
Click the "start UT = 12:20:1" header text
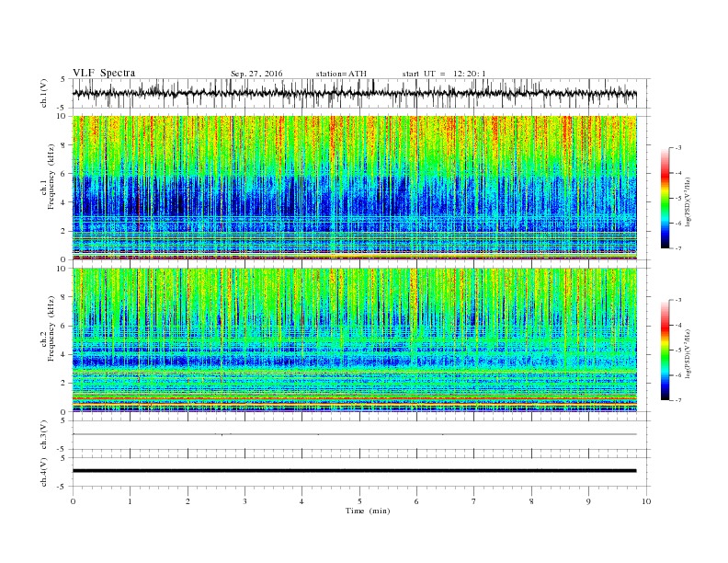click(444, 74)
